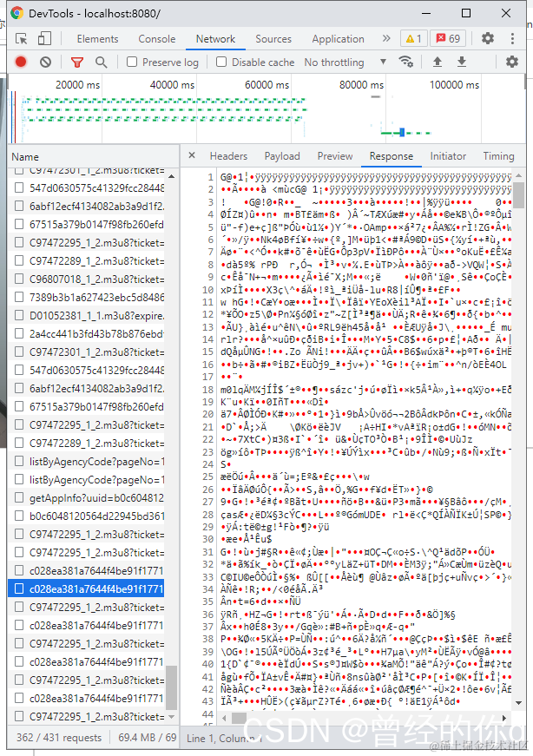Export HAR file download arrow
This screenshot has height=756, width=533.
pos(462,62)
